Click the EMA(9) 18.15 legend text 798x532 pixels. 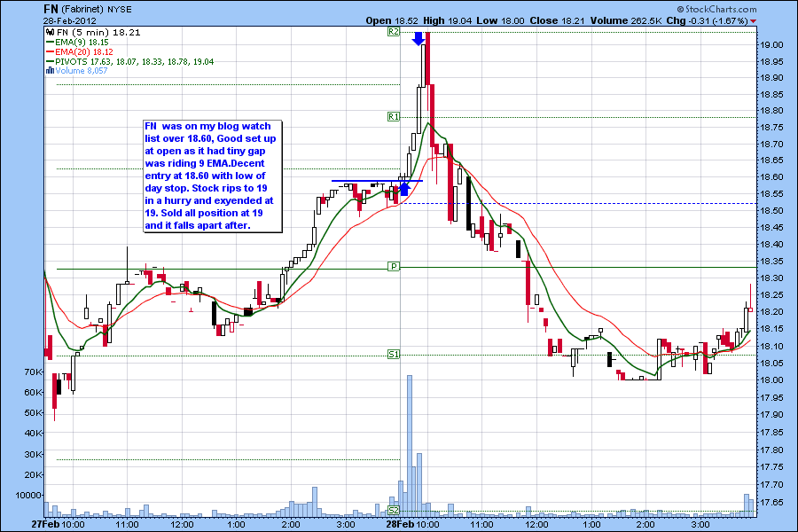click(x=82, y=43)
